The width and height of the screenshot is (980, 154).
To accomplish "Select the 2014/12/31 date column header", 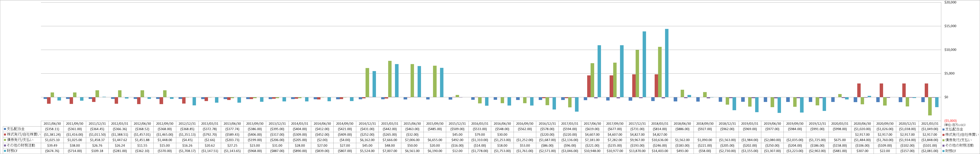I will point(368,124).
